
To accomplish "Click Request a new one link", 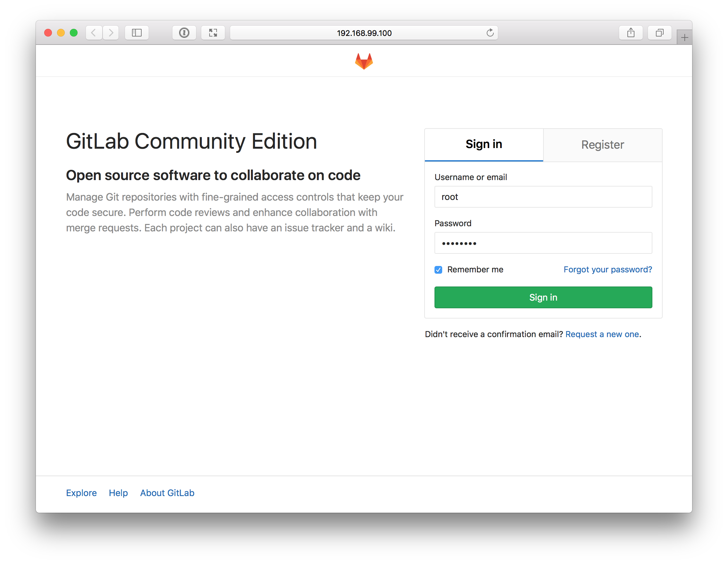I will coord(602,334).
